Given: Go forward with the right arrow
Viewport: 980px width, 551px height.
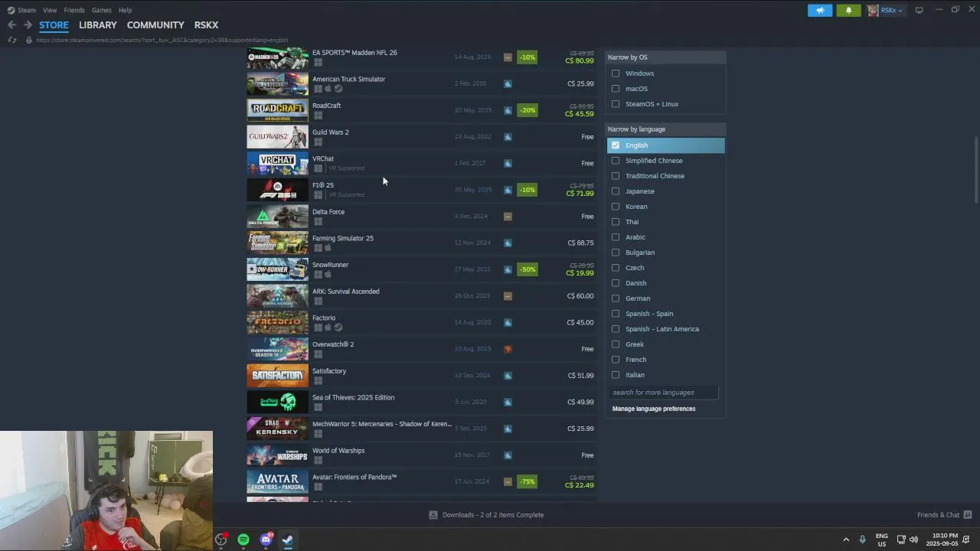Looking at the screenshot, I should pos(28,25).
